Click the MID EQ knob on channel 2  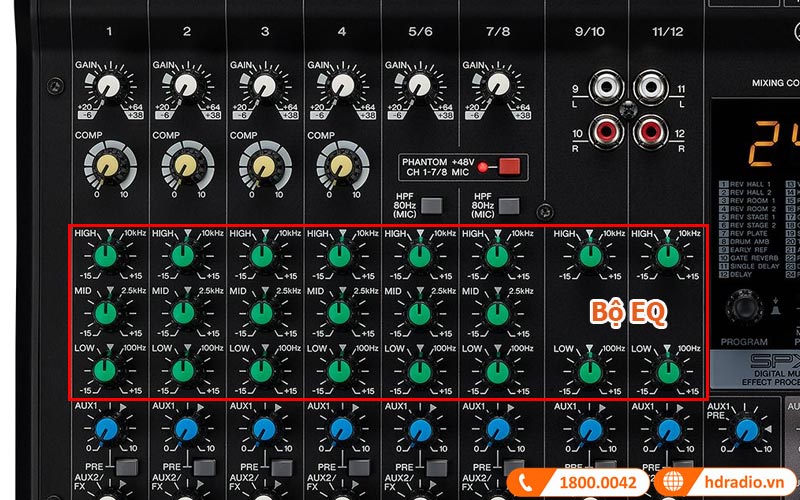[183, 313]
